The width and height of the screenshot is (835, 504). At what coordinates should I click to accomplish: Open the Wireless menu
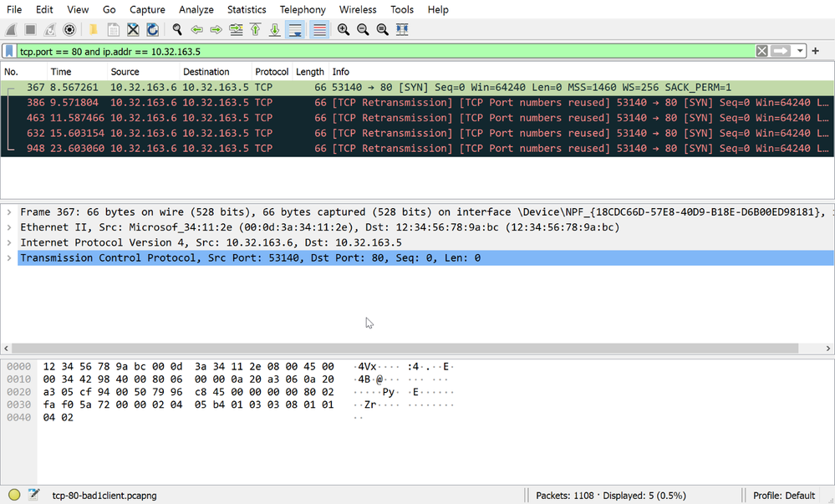pos(358,9)
